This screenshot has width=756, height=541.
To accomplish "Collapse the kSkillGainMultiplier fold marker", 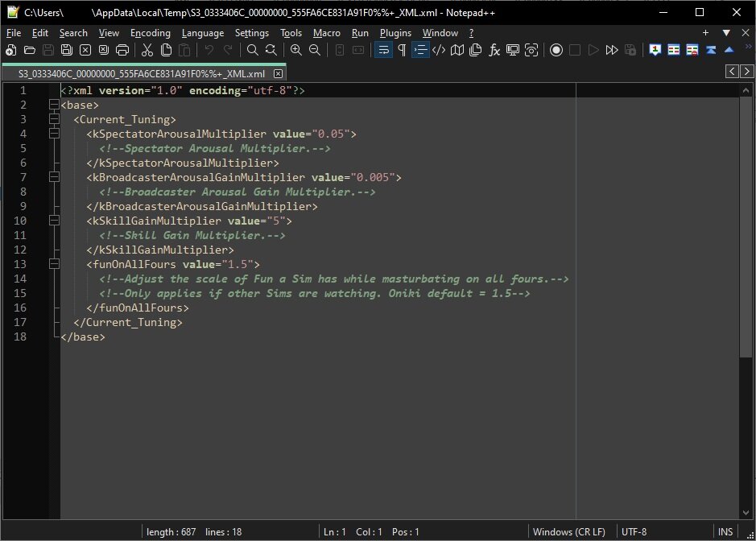I will pos(54,221).
